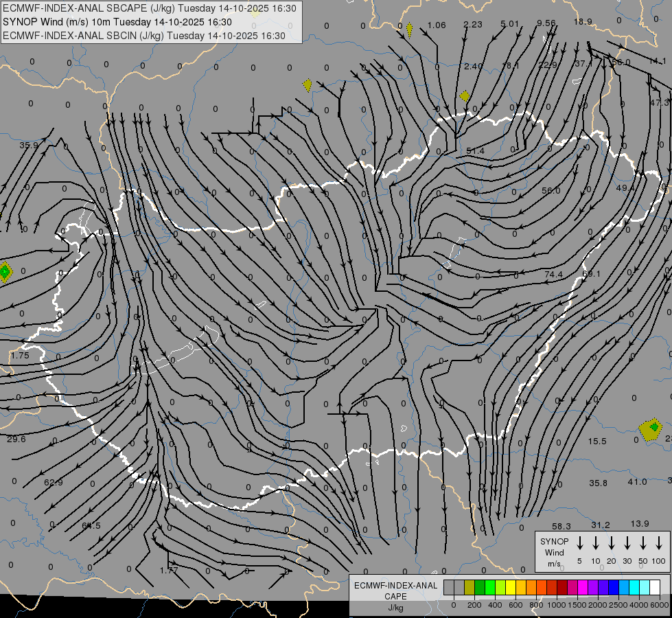Select the ECMWF-INDEX-ANAL SBCAPE layer title
Image resolution: width=672 pixels, height=618 pixels.
150,8
